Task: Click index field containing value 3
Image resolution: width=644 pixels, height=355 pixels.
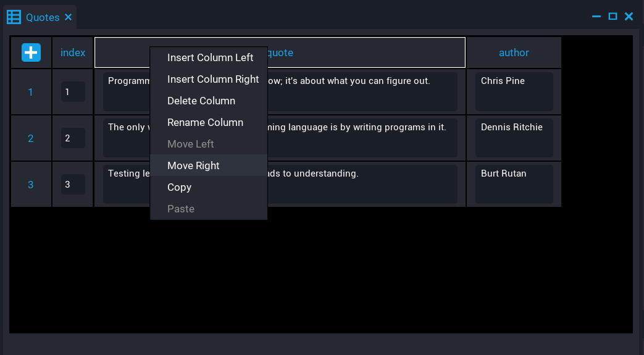Action: tap(73, 184)
